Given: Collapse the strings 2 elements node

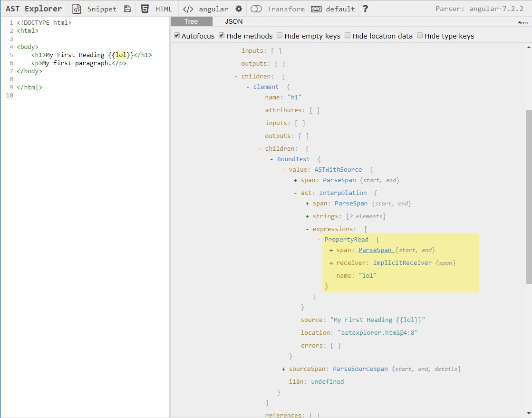Looking at the screenshot, I should tap(308, 216).
